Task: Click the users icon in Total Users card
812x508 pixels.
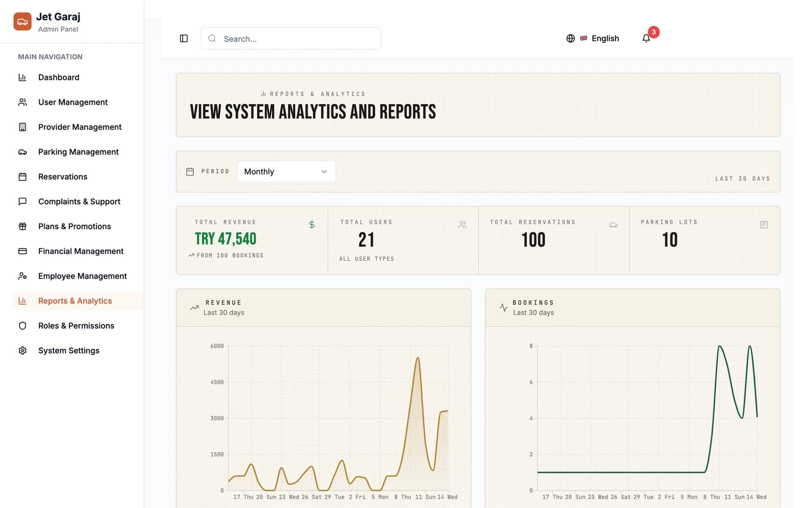Action: [462, 225]
